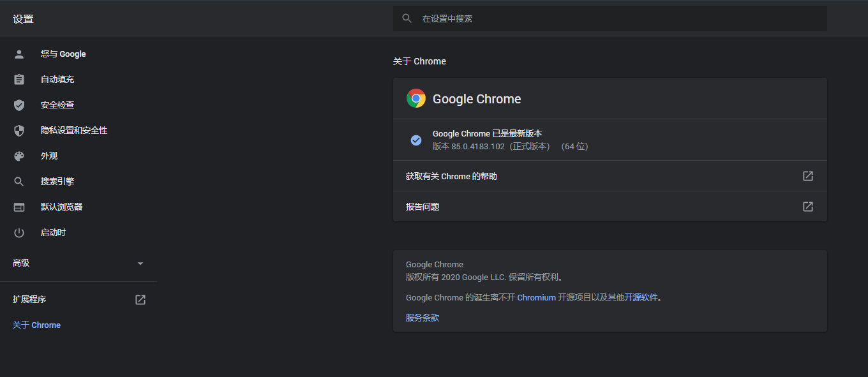Expand the 高级 section arrow

click(x=140, y=263)
